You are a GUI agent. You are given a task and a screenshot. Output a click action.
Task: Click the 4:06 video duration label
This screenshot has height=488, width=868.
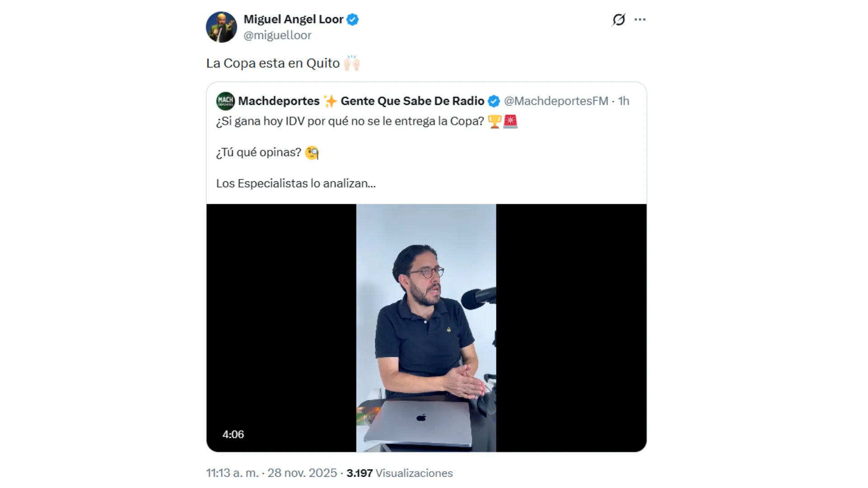[233, 434]
